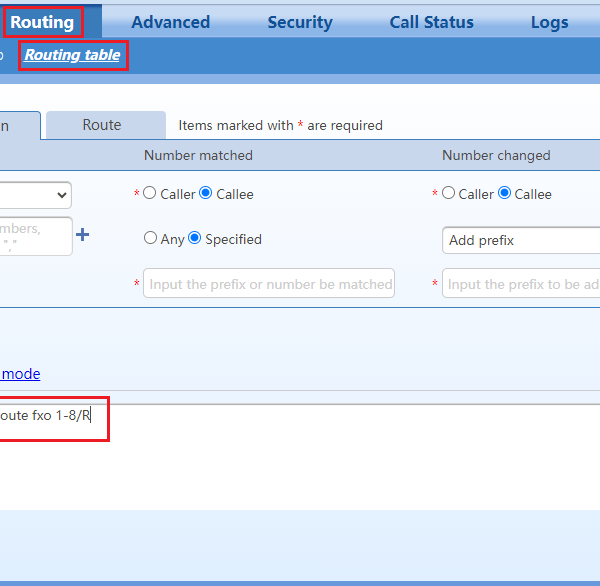This screenshot has height=586, width=600.
Task: Expand the Add prefix dropdown
Action: tap(520, 240)
